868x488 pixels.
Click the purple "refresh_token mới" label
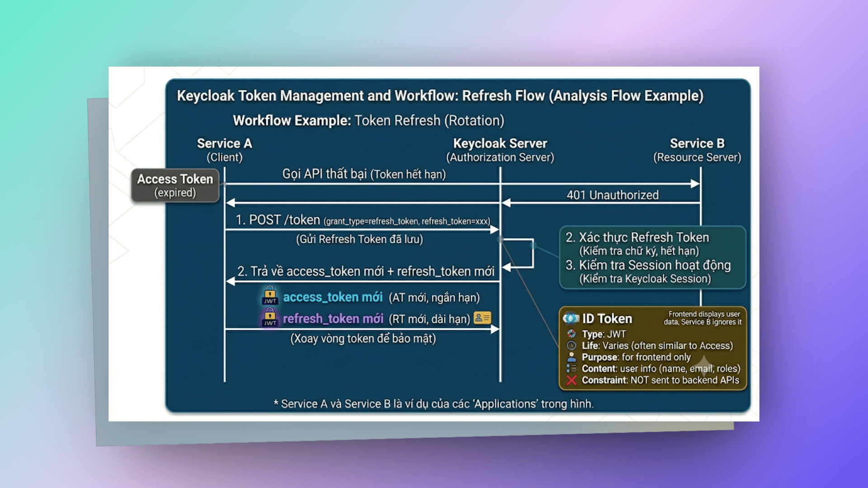click(333, 319)
